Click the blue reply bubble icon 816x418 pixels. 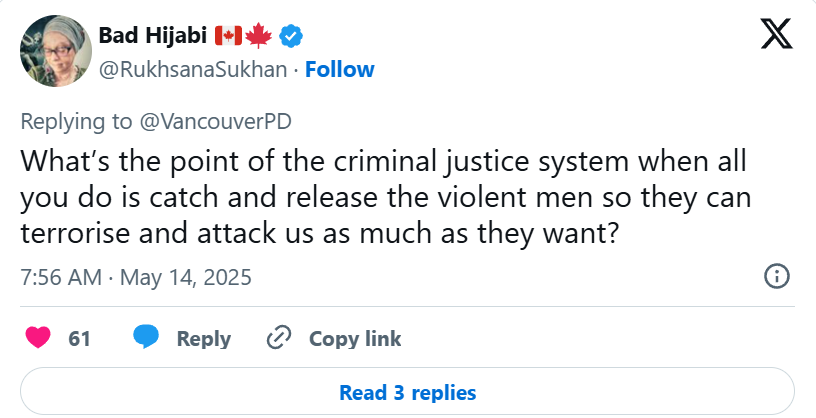pos(147,338)
